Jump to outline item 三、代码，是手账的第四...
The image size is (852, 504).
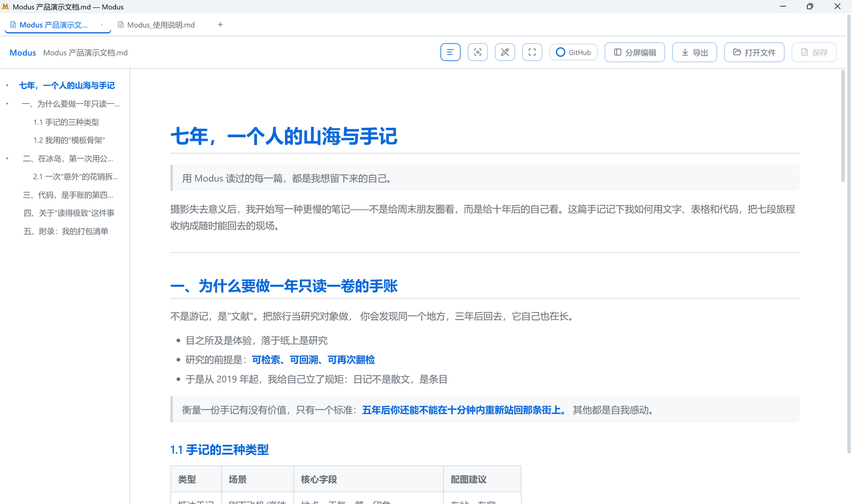tap(68, 195)
